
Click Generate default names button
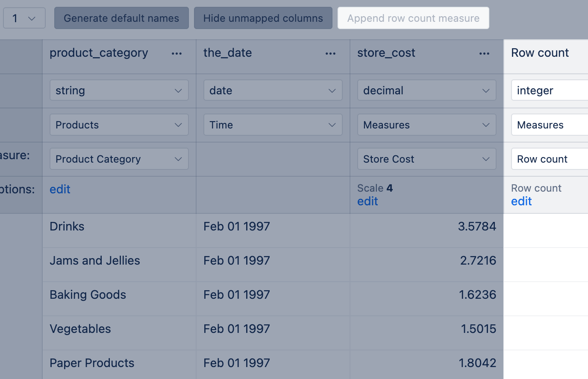tap(121, 18)
